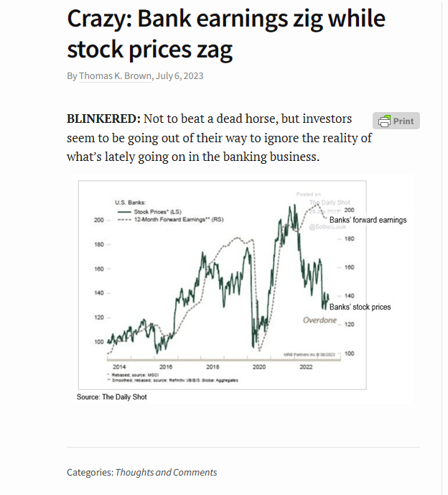Click the bold BLINKERED lead-in text
The image size is (448, 495).
pyautogui.click(x=103, y=119)
